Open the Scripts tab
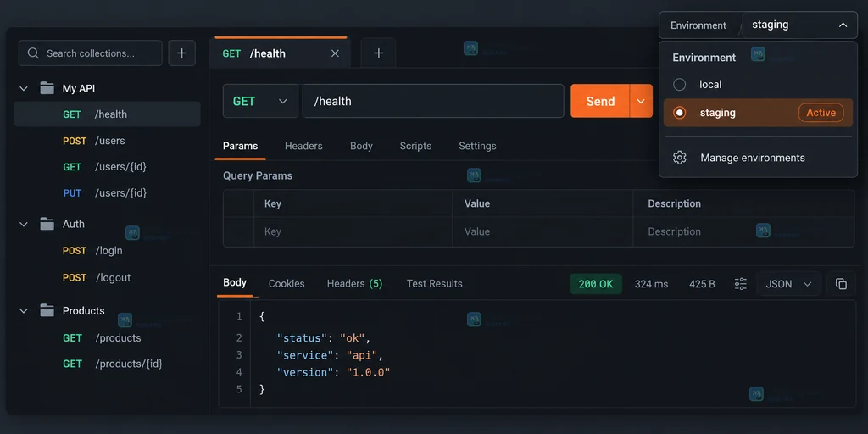 point(415,146)
